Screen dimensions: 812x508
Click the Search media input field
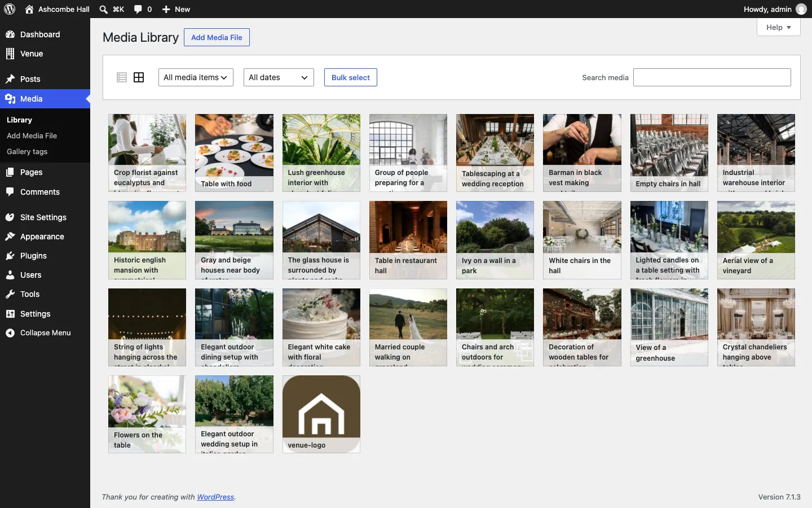coord(712,77)
